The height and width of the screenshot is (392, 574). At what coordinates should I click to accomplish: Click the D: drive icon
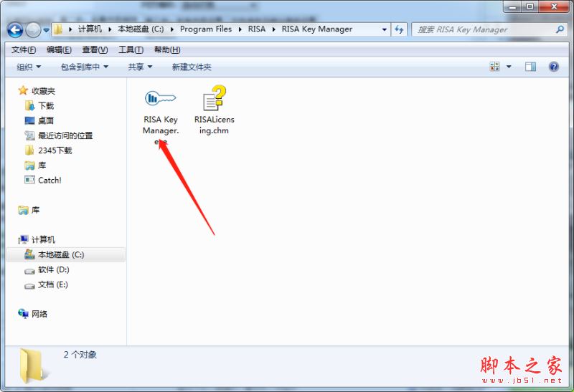(x=29, y=271)
